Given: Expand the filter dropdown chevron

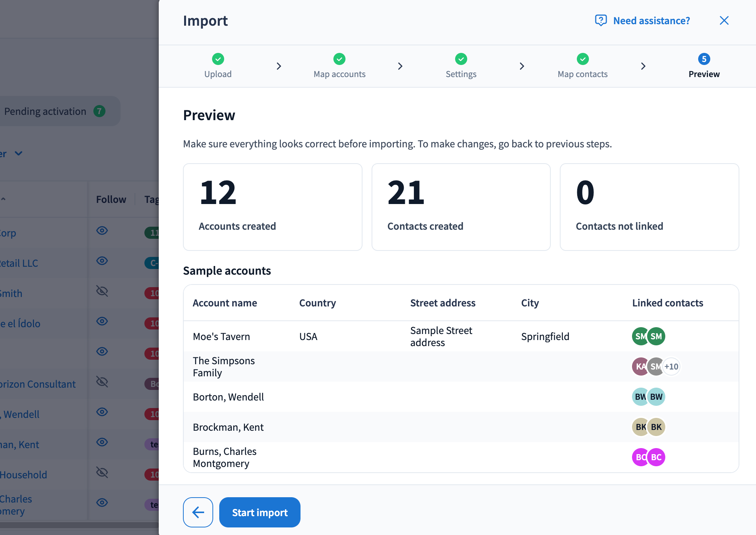Looking at the screenshot, I should [19, 153].
